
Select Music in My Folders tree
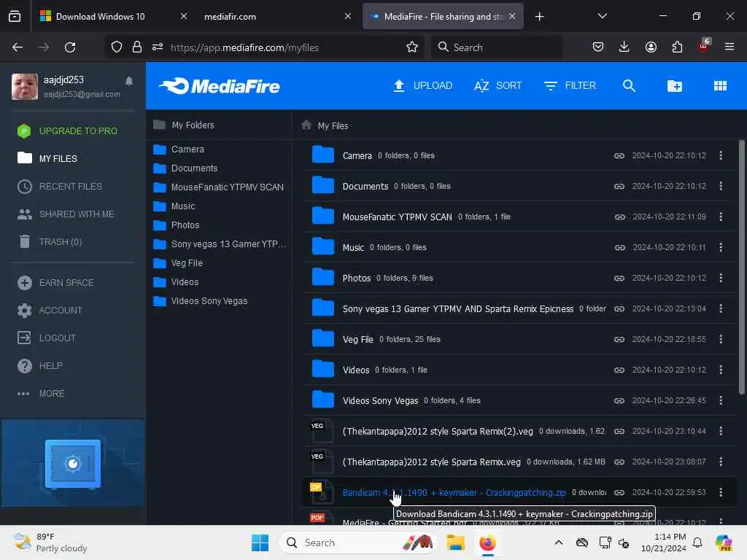[x=174, y=206]
